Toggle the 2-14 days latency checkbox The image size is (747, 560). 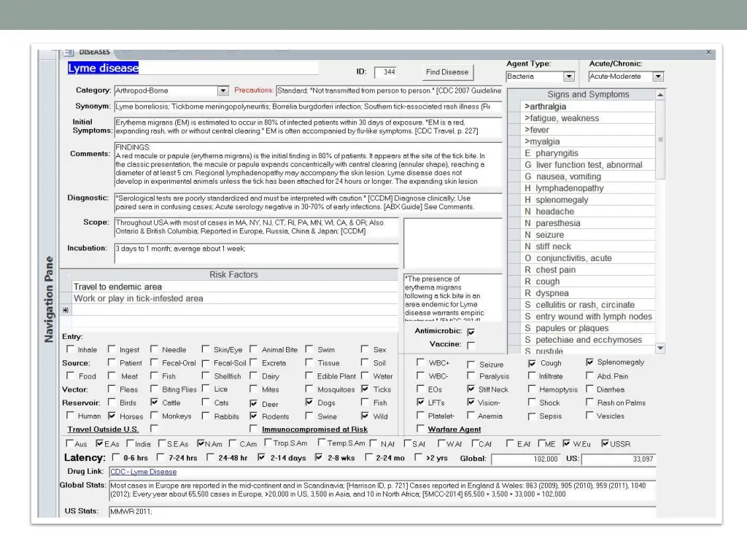[x=261, y=457]
